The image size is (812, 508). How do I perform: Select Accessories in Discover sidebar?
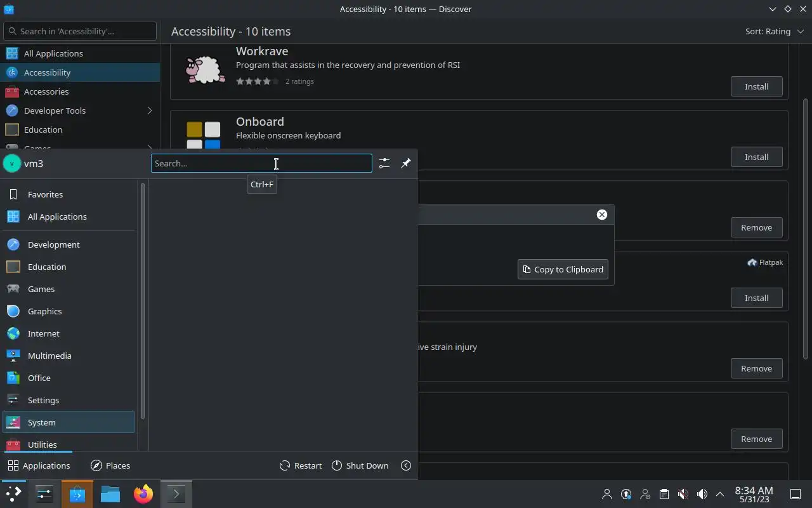pos(80,91)
